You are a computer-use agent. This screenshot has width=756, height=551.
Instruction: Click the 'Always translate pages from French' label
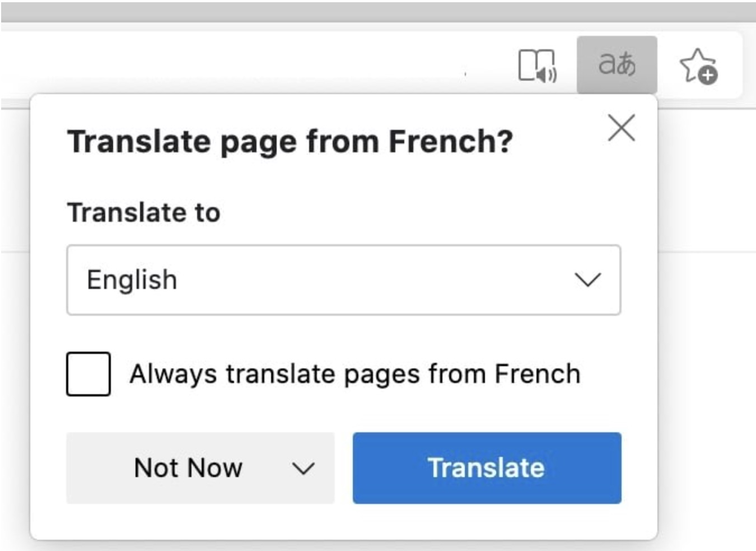[x=355, y=374]
